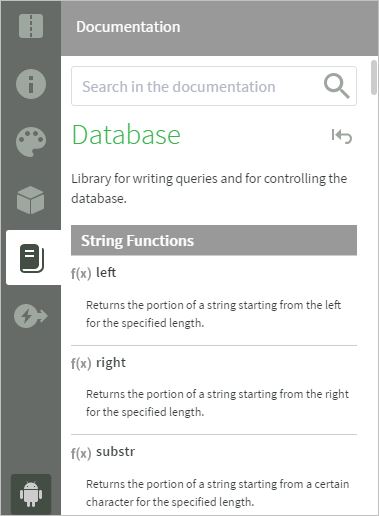
Task: Open the right function entry
Action: [x=111, y=363]
